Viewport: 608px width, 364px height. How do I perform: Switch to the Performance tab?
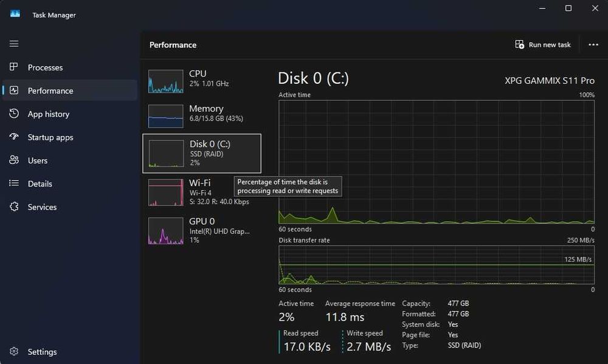click(50, 91)
